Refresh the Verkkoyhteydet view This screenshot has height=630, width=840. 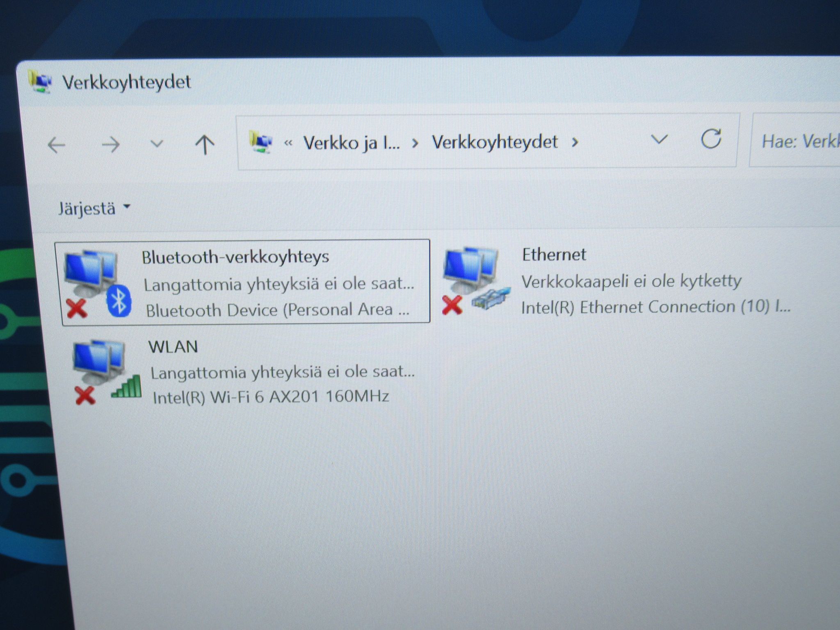(x=711, y=139)
